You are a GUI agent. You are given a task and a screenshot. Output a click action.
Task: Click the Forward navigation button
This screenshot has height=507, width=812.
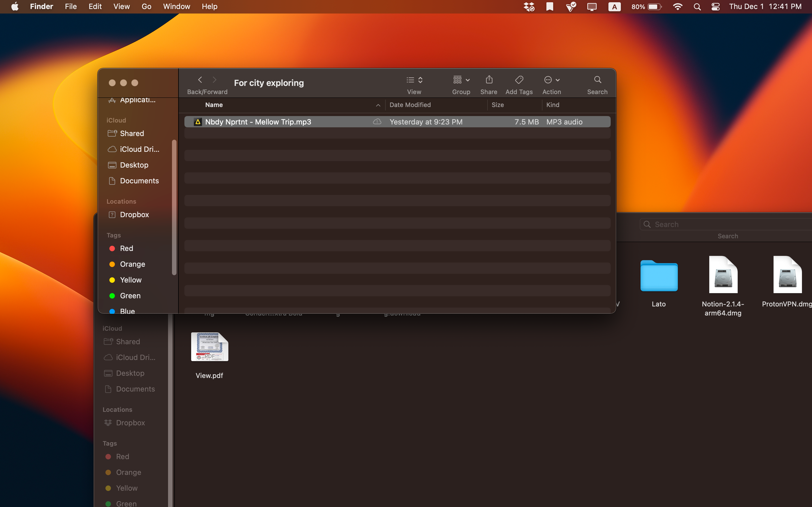pos(215,80)
